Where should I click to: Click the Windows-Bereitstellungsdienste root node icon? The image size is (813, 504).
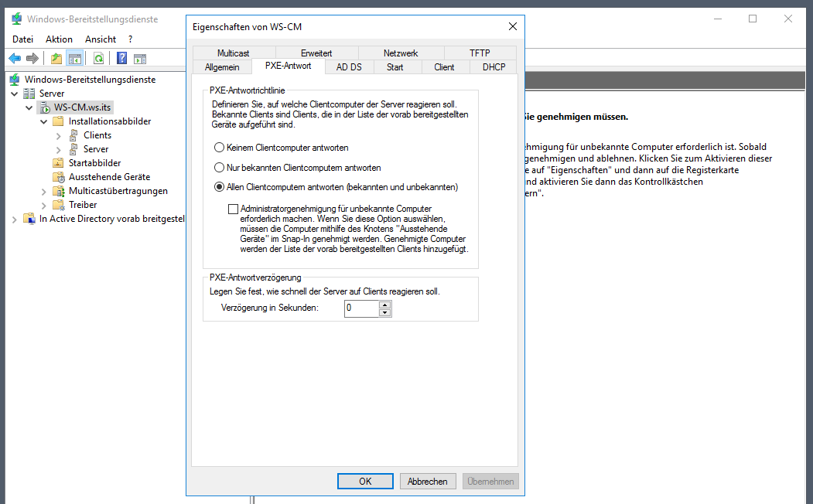pos(15,80)
